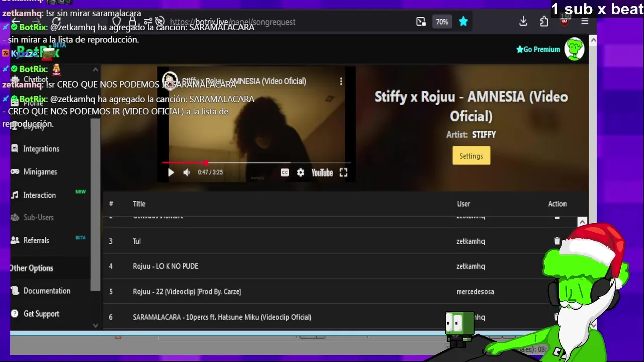Open Go Premium link
The image size is (644, 362).
(538, 49)
